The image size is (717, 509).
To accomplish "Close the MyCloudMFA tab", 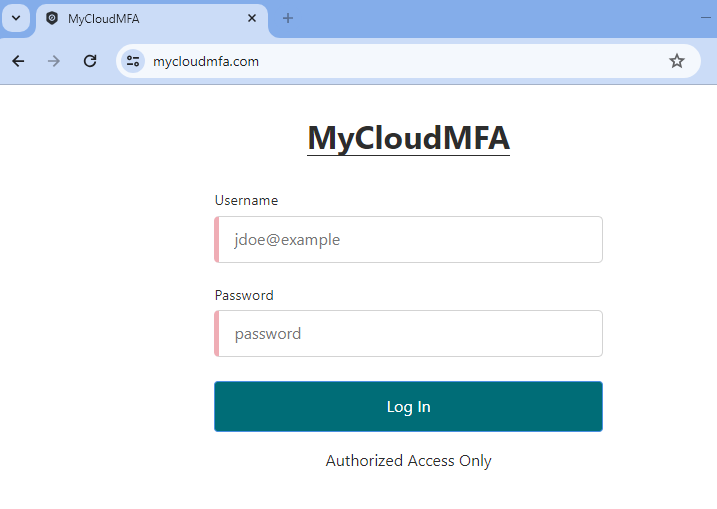I will [251, 18].
